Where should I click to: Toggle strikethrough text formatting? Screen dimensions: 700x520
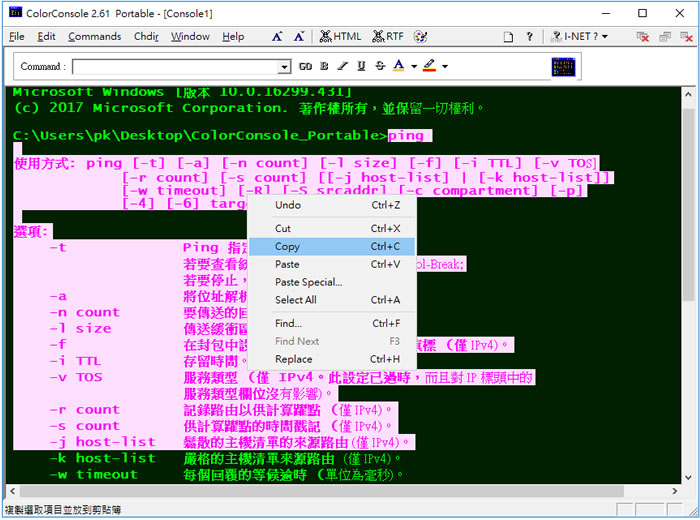click(380, 67)
